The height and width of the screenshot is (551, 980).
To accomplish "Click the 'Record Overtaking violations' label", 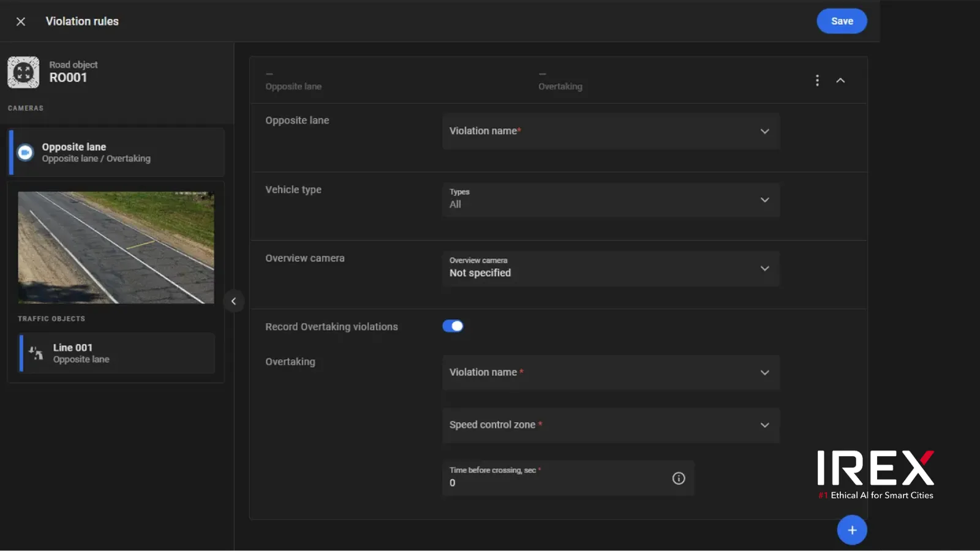I will tap(331, 327).
